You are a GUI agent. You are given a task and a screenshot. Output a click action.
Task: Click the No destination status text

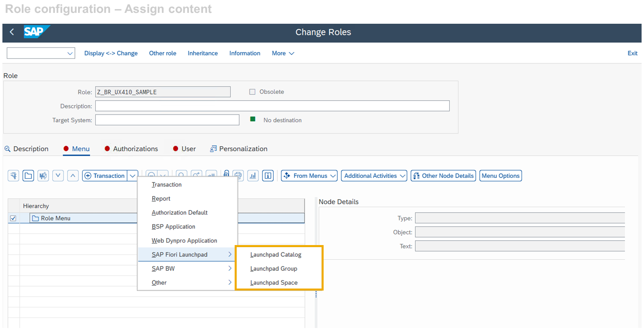(x=283, y=120)
